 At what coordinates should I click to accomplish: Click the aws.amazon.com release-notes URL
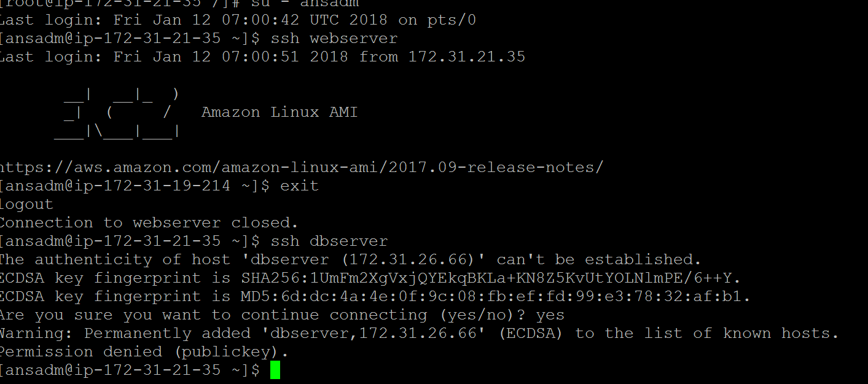(x=302, y=167)
